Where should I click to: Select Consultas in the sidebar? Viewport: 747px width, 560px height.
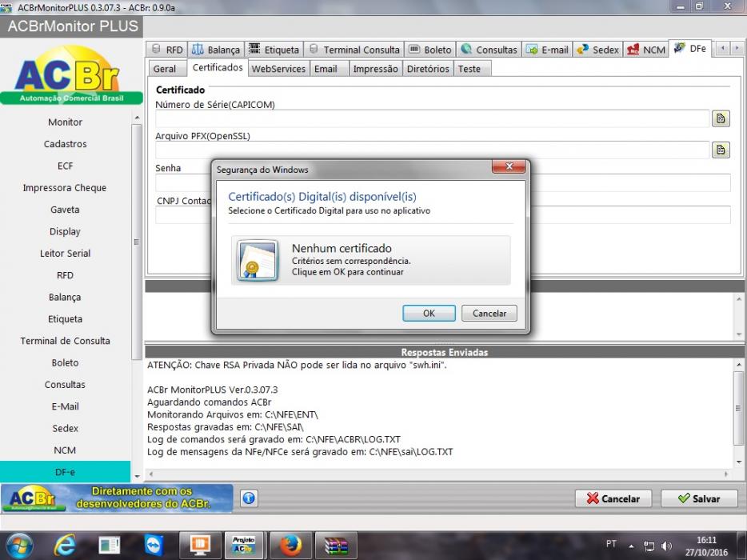(x=66, y=385)
